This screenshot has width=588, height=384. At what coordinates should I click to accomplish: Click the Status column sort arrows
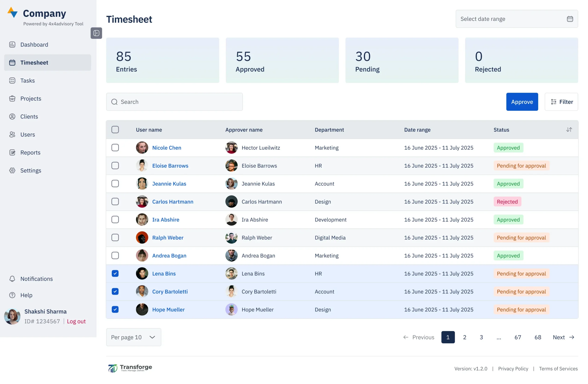pyautogui.click(x=569, y=130)
